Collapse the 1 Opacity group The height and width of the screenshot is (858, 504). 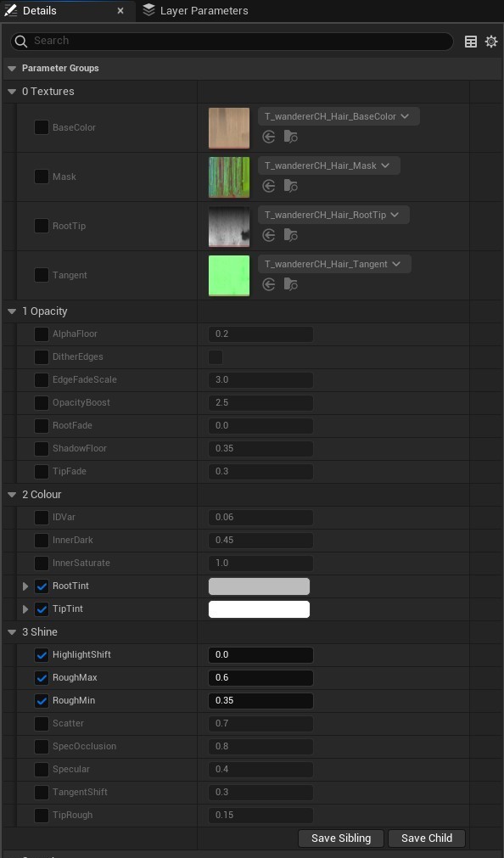coord(12,312)
